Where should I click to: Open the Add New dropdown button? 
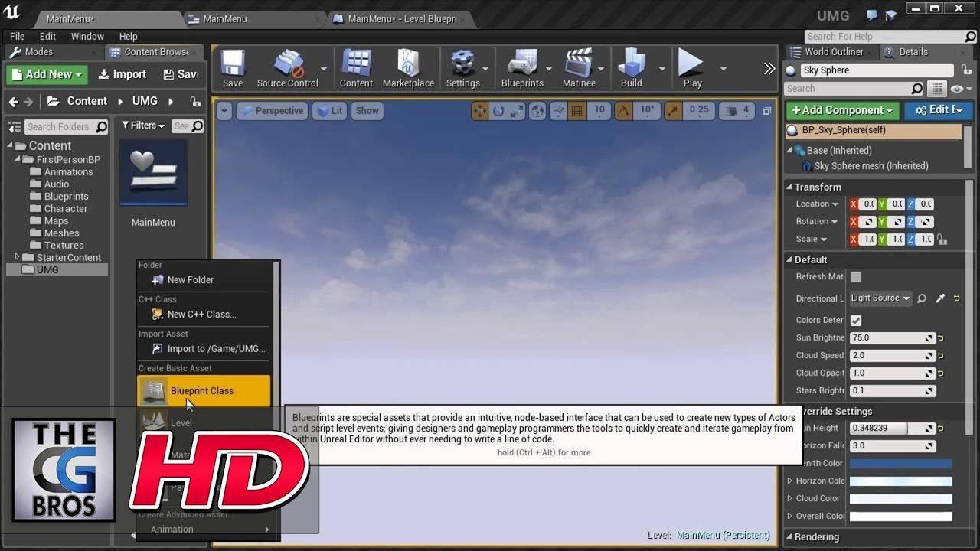point(47,74)
